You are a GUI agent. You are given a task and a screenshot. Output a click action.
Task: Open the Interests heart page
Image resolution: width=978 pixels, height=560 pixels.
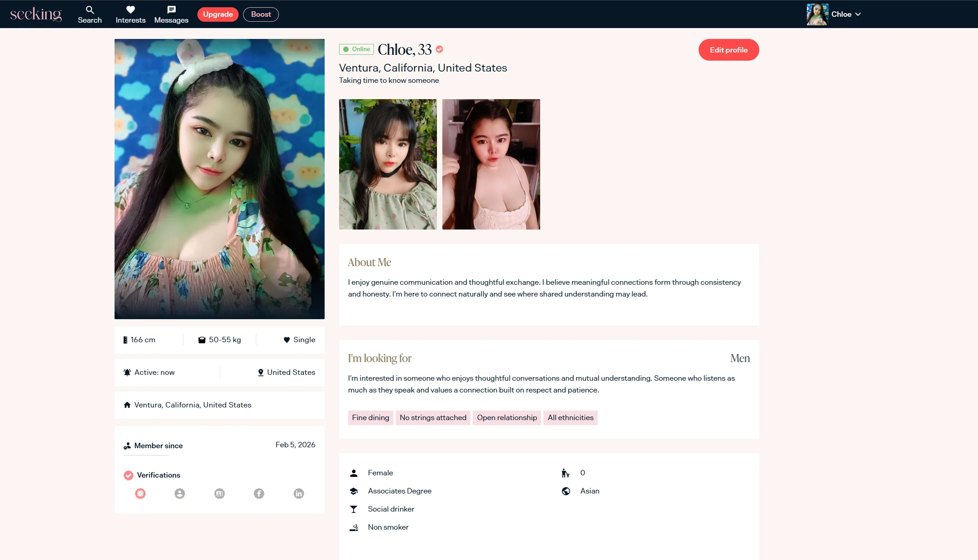[x=130, y=14]
